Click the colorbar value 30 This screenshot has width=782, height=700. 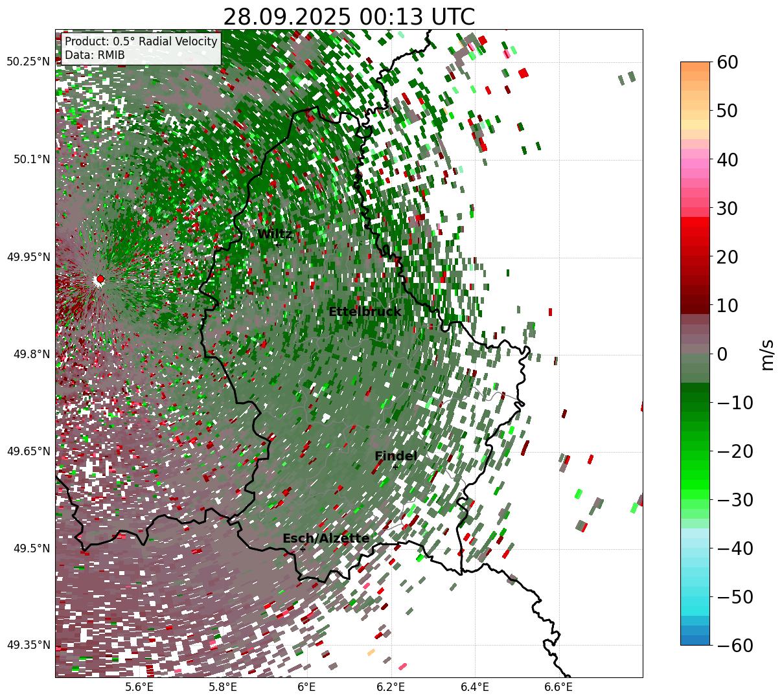coord(726,208)
